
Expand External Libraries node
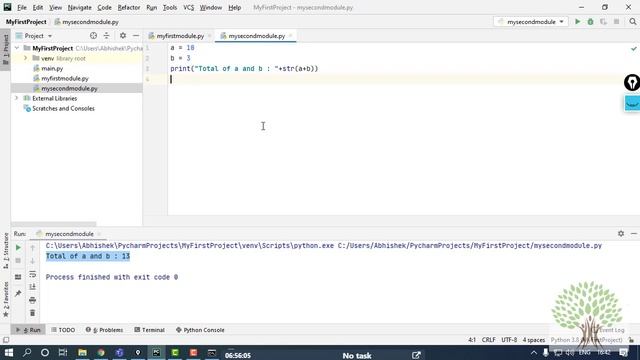tap(17, 98)
